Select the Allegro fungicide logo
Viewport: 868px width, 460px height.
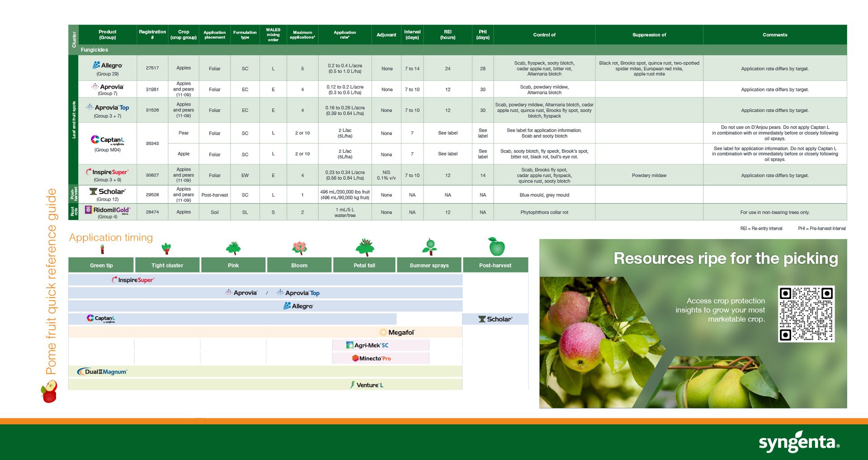tap(107, 65)
